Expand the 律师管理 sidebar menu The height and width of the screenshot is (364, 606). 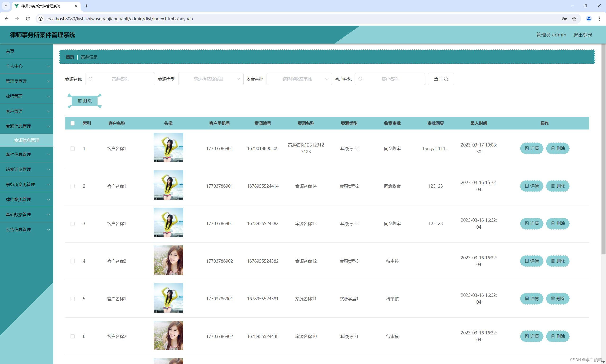click(27, 96)
